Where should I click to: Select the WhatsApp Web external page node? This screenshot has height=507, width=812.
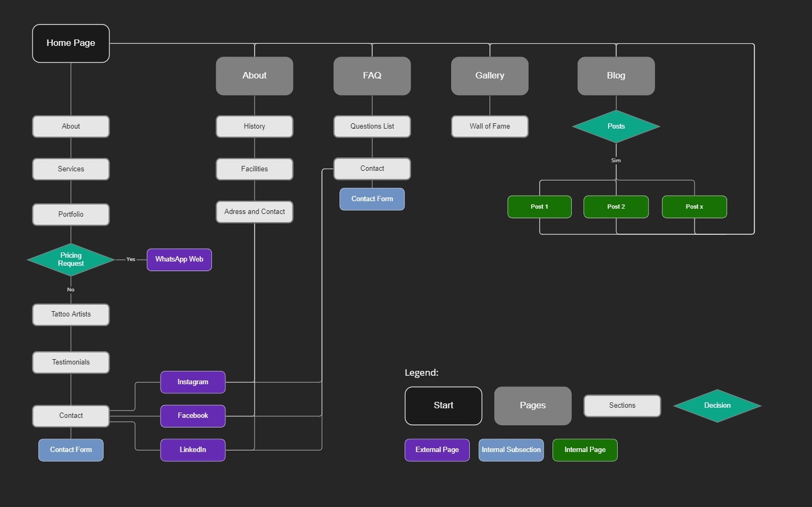pyautogui.click(x=179, y=259)
